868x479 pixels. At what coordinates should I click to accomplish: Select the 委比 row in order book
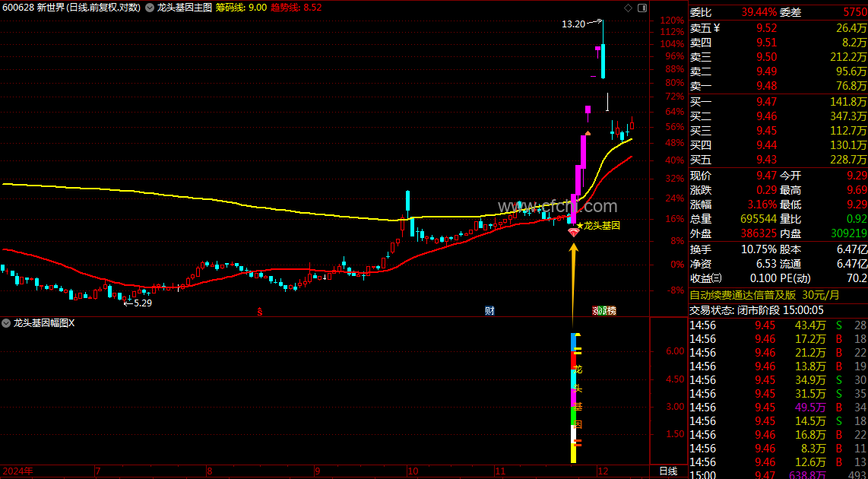pyautogui.click(x=778, y=11)
